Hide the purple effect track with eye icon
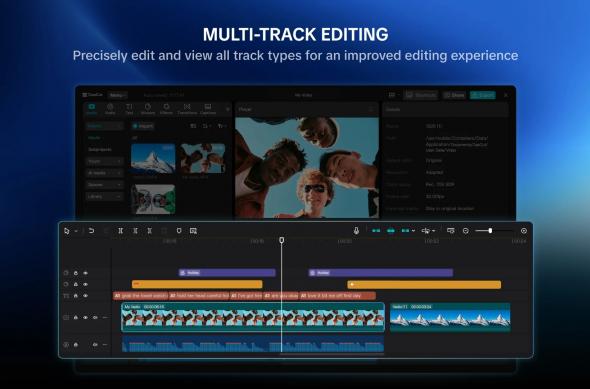 [85, 273]
